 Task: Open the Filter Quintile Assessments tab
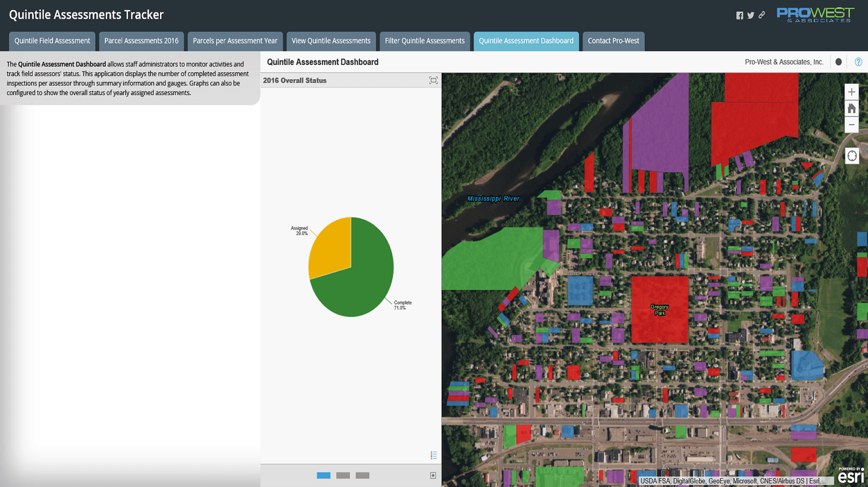(x=424, y=41)
